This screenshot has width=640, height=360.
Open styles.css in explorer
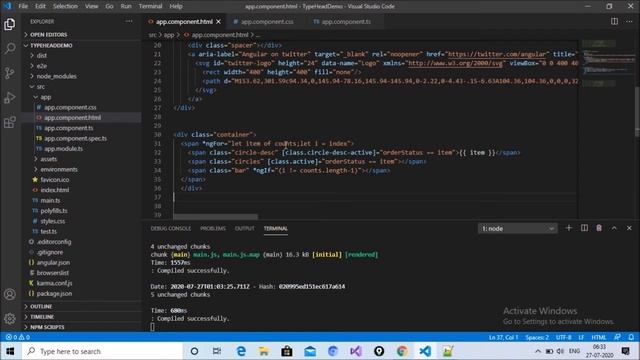pos(82,221)
